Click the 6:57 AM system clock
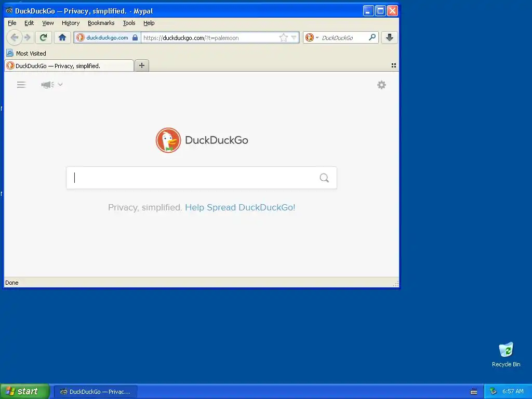 point(513,391)
